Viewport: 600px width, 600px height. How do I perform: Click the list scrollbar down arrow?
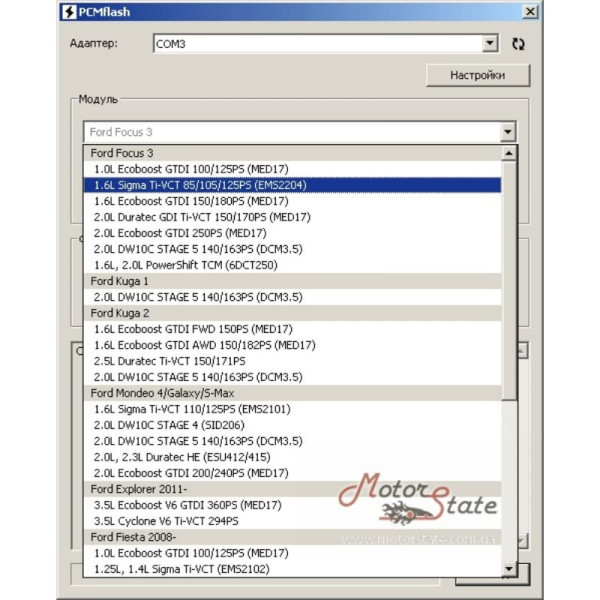tap(509, 569)
